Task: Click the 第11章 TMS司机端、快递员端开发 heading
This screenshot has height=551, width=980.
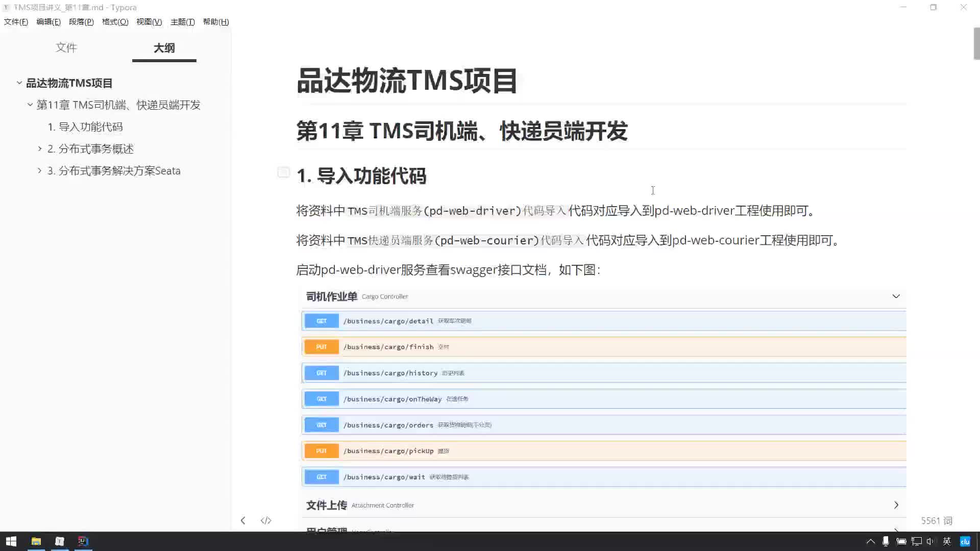Action: coord(462,131)
